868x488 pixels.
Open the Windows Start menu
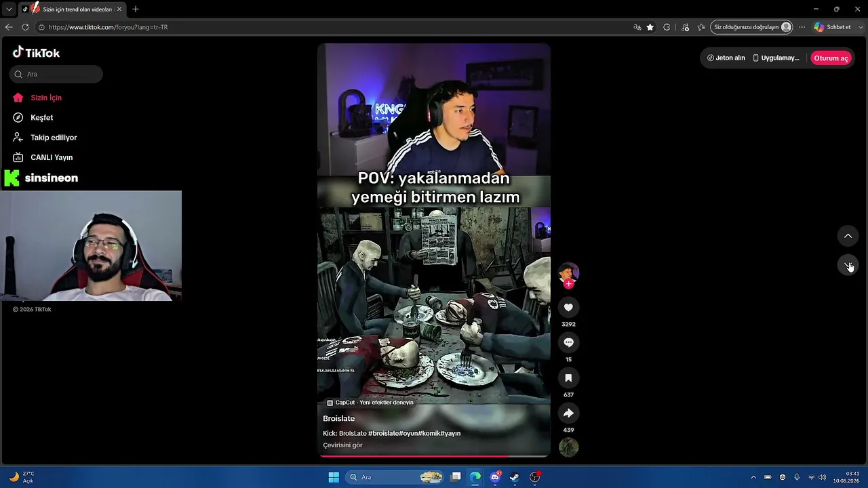pos(334,477)
